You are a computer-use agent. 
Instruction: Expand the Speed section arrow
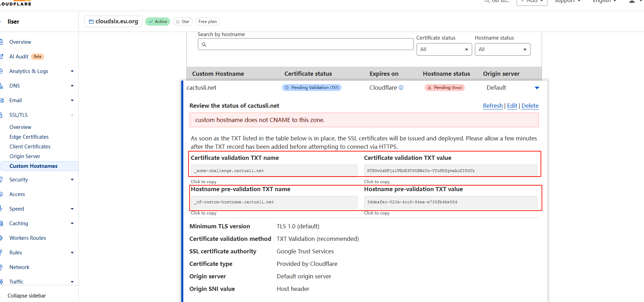[72, 209]
